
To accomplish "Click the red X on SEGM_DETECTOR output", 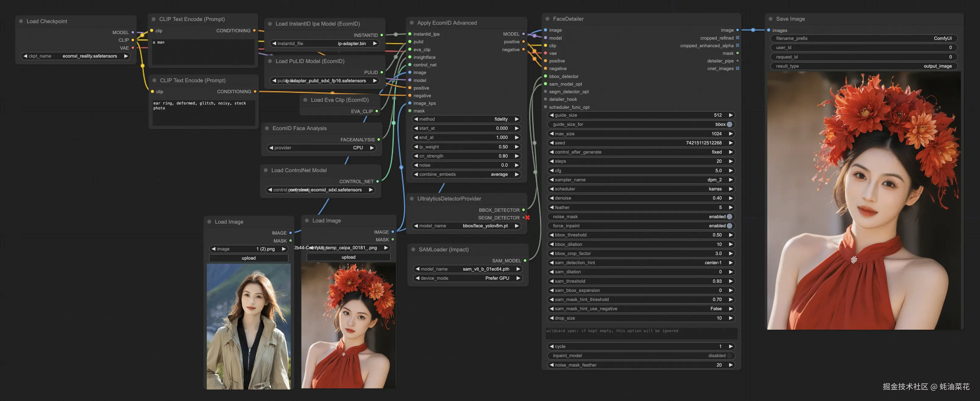I will pos(527,218).
